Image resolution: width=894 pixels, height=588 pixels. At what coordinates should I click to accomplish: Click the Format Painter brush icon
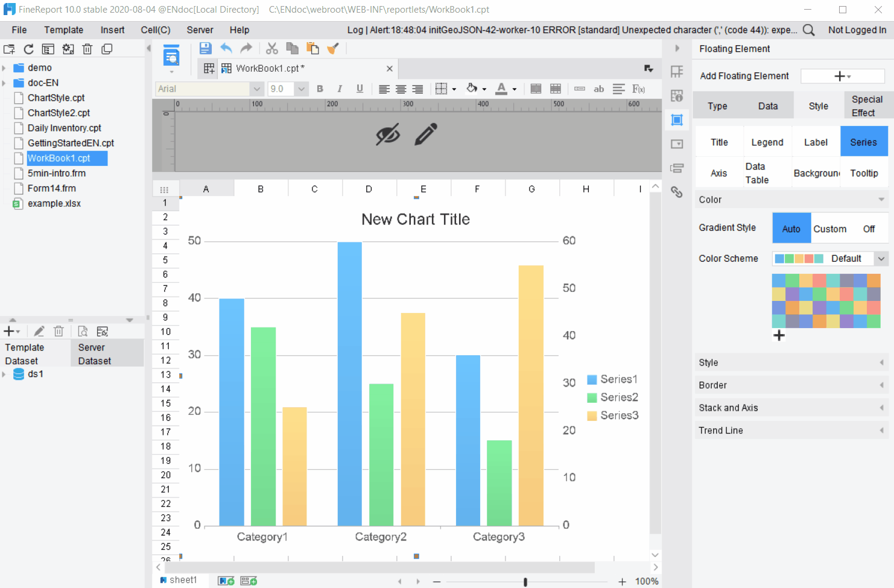333,48
